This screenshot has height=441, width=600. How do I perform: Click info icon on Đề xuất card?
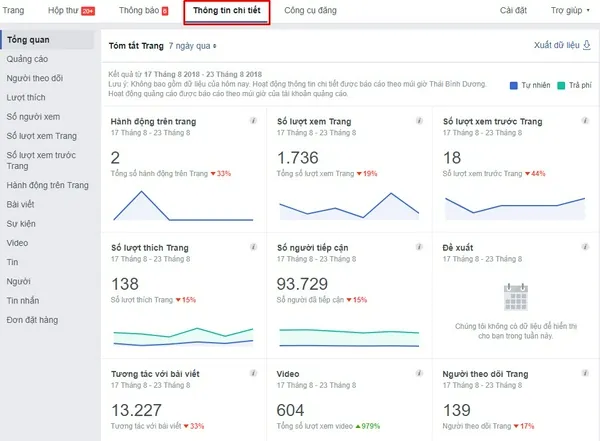[586, 247]
